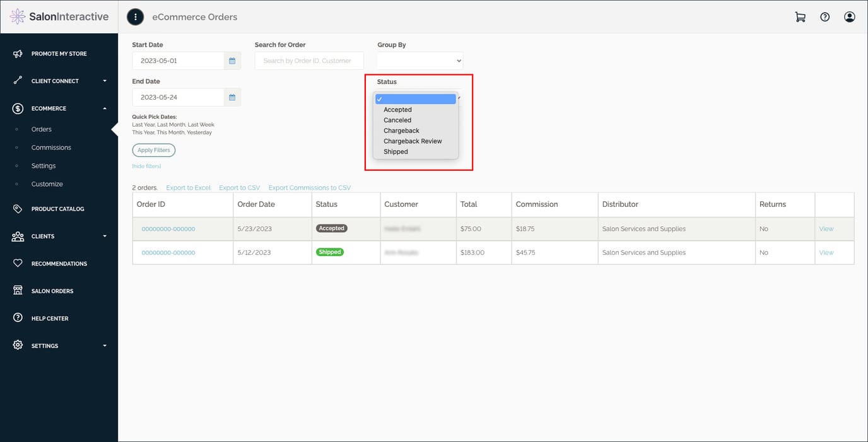Click the End Date input field
The image size is (868, 442).
179,97
